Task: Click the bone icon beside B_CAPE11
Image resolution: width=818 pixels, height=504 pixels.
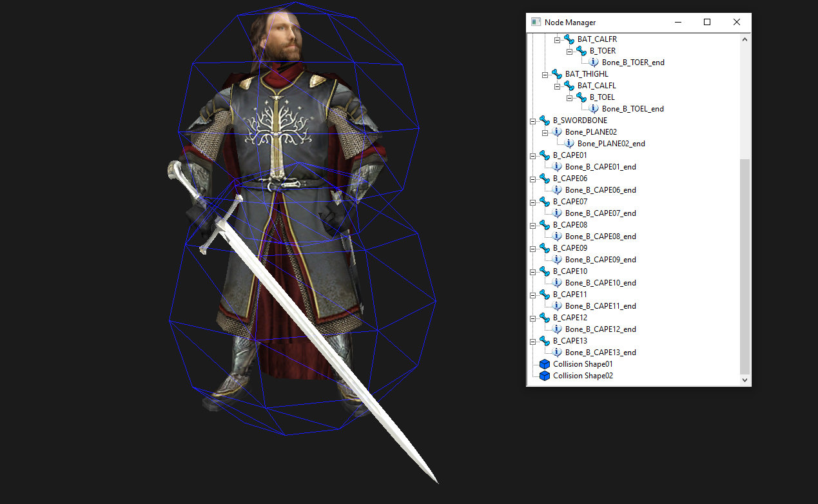Action: coord(545,295)
